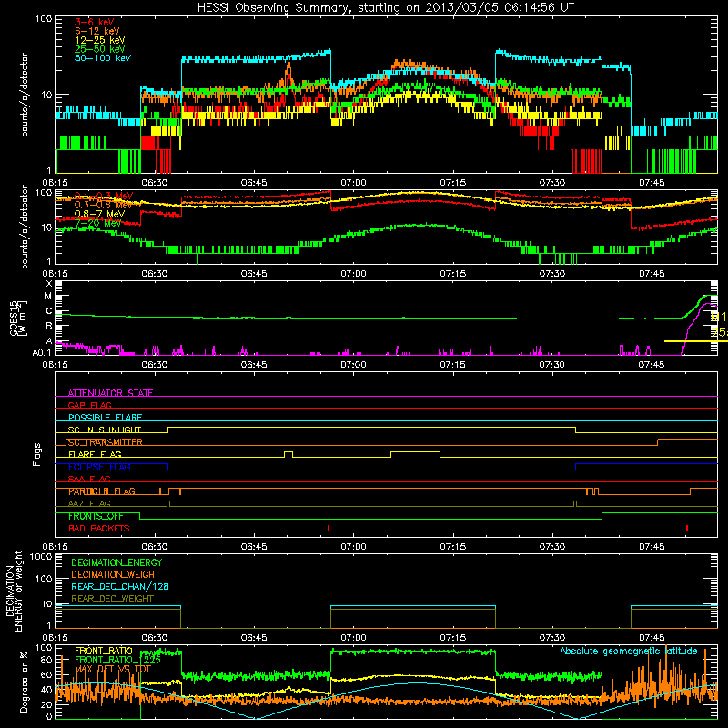Image resolution: width=728 pixels, height=728 pixels.
Task: Click the GOES15 axis label
Action: coord(17,318)
